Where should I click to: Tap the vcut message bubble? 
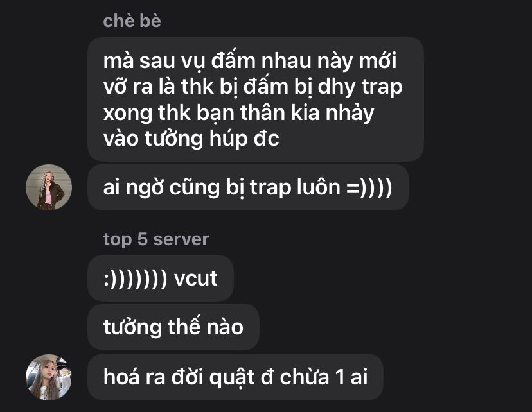tap(161, 278)
